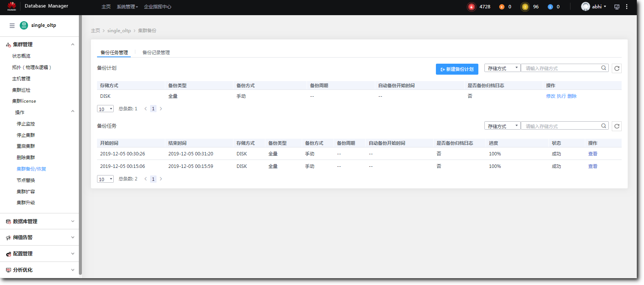
Task: Click the green single_oltp cluster icon
Action: coord(24,25)
